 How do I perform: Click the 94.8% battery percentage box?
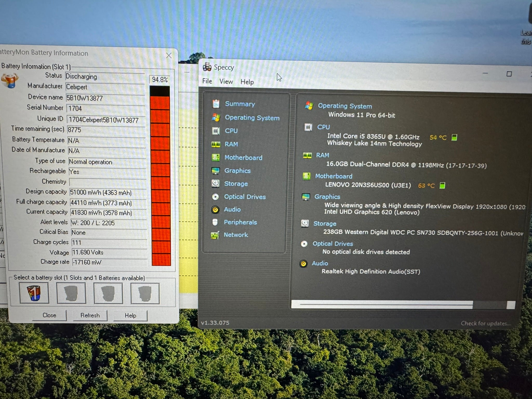click(159, 80)
